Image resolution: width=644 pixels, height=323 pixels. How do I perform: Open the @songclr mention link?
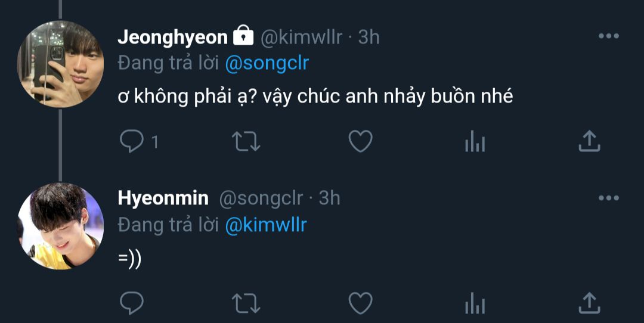coord(267,63)
